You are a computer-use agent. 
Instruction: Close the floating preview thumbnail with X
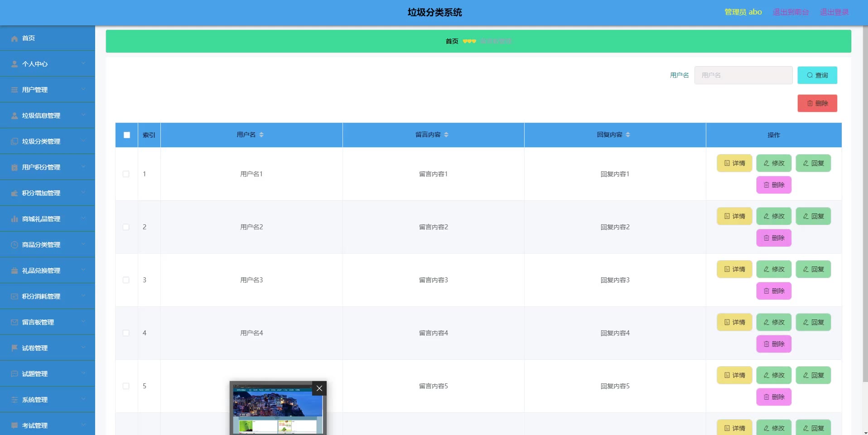(x=319, y=388)
